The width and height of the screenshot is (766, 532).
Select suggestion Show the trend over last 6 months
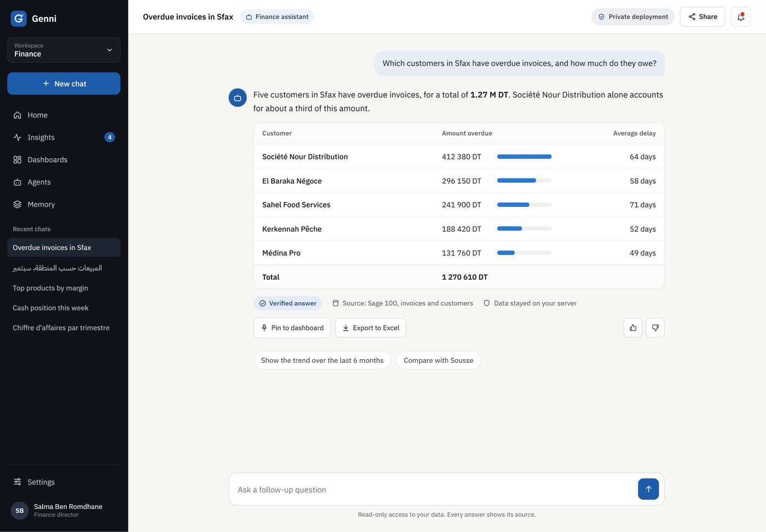pos(322,360)
